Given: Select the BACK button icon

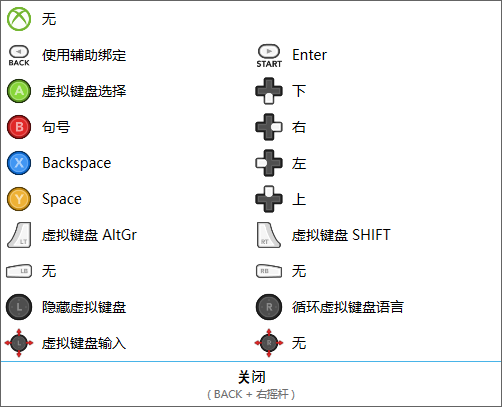Looking at the screenshot, I should (19, 56).
